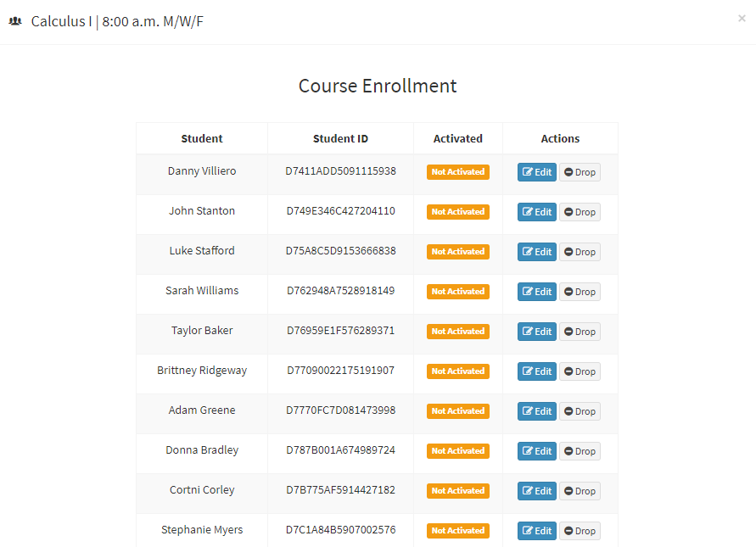Drop Luke Stafford from the course
Screen dimensions: 756x547
(x=580, y=252)
